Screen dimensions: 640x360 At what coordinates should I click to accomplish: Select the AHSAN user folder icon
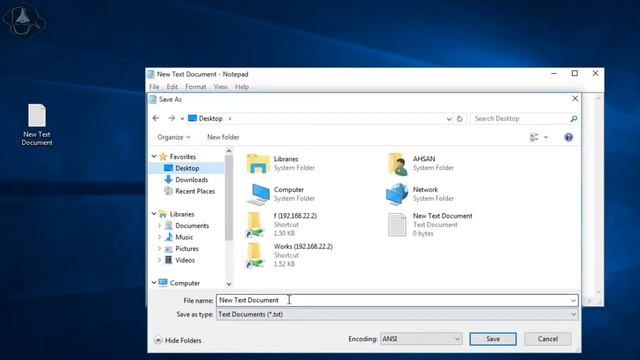click(397, 163)
